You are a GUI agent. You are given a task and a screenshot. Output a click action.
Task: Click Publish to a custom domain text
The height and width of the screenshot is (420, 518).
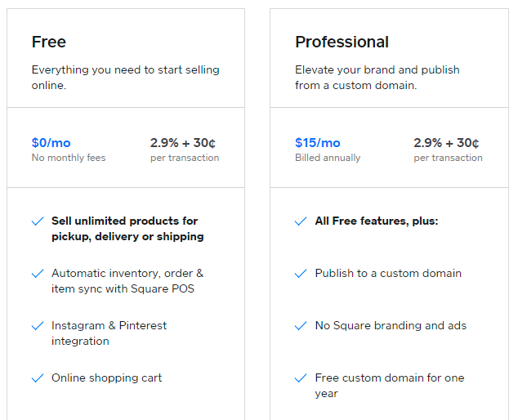click(388, 273)
